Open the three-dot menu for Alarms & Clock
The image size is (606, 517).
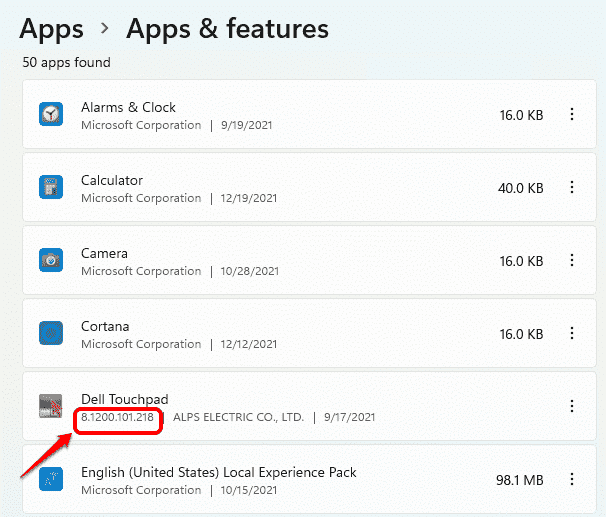(x=572, y=115)
